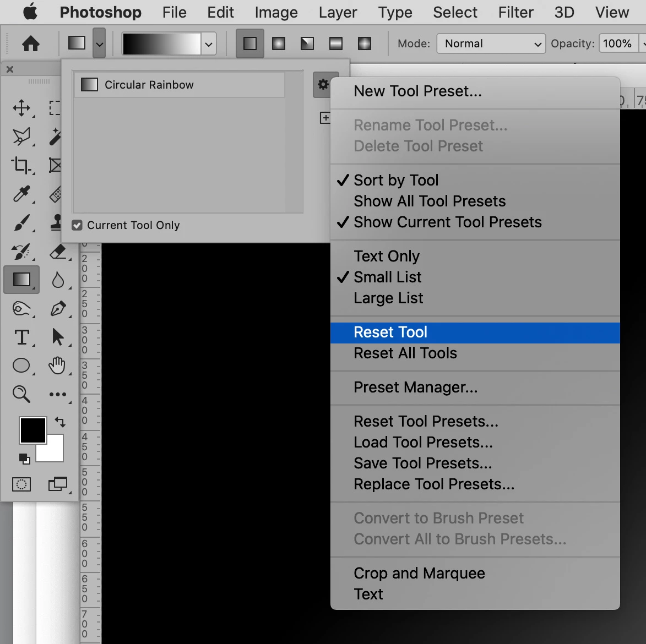Load Crop and Marquee presets
This screenshot has height=644, width=646.
click(475, 574)
